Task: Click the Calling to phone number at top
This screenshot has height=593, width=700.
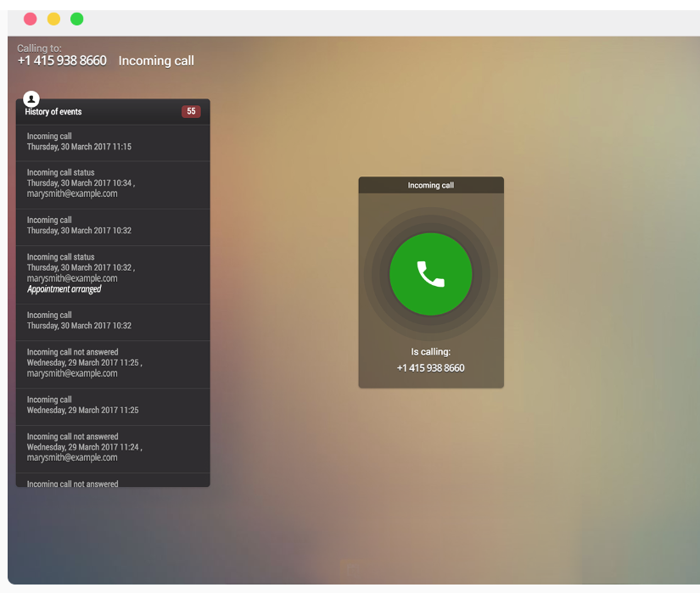Action: (62, 61)
